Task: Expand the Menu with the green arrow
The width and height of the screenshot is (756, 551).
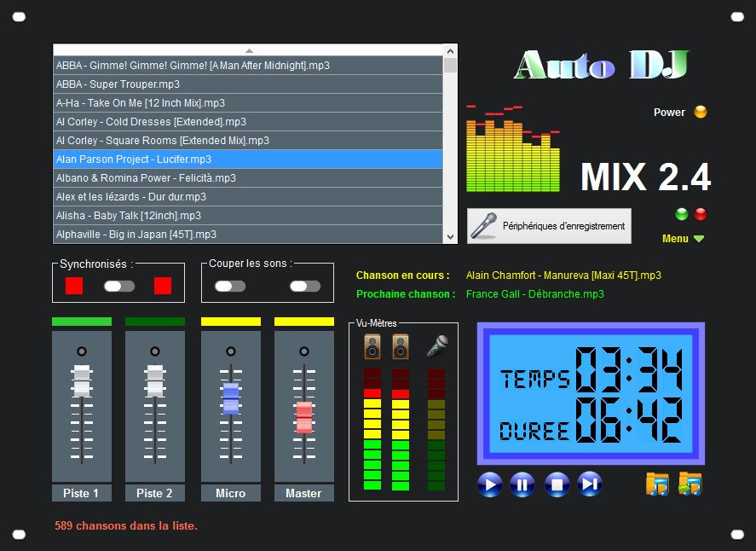Action: [x=701, y=239]
